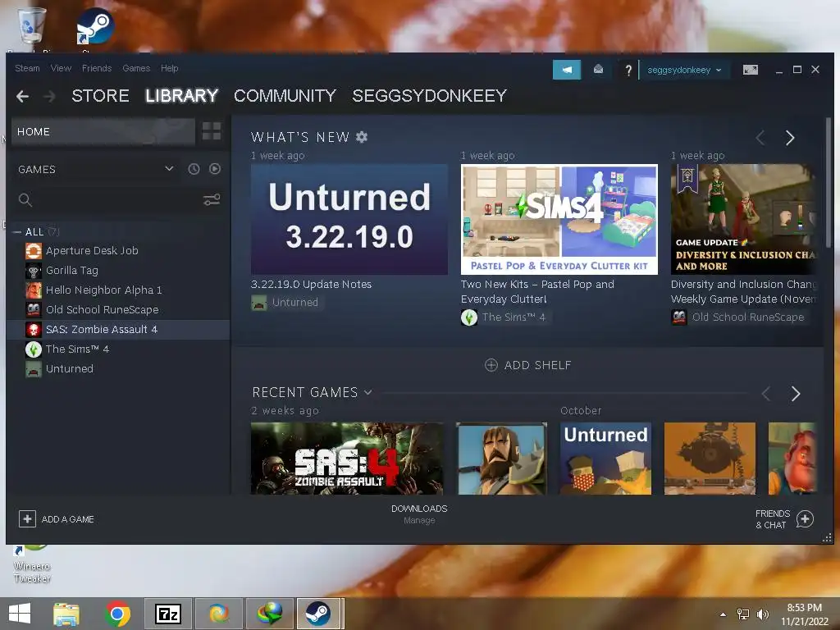
Task: Open Two New Kits news headline
Action: (x=538, y=291)
